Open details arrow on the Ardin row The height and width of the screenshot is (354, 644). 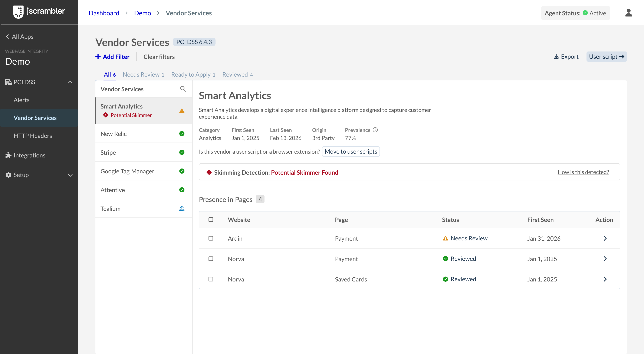click(x=605, y=238)
